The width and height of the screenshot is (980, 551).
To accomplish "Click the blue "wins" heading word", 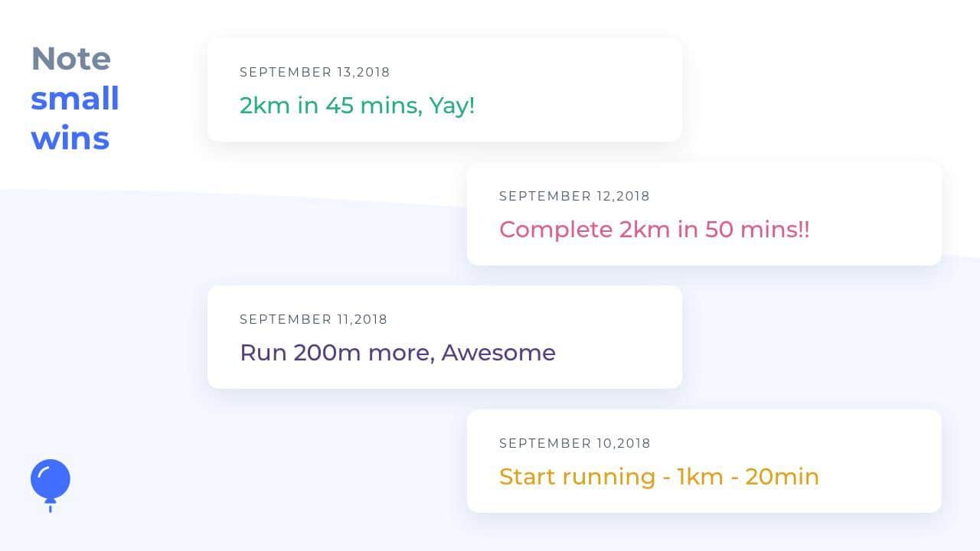I will (x=70, y=139).
